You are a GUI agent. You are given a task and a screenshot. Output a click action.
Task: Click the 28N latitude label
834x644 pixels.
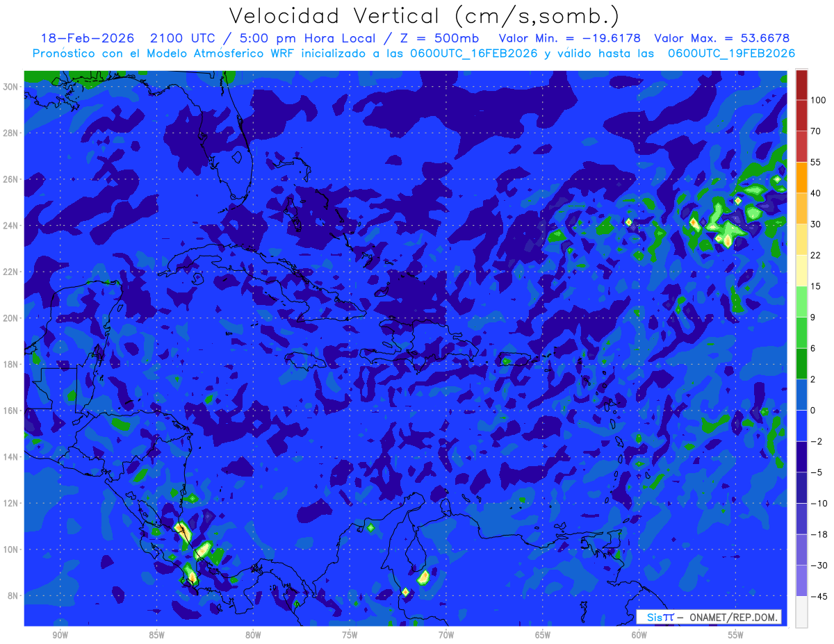[10, 133]
